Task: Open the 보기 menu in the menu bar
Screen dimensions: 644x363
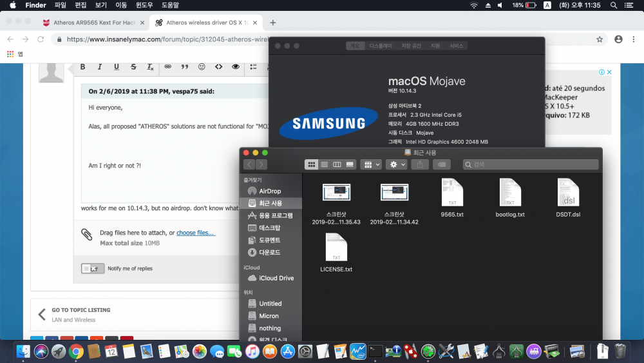Action: tap(100, 5)
